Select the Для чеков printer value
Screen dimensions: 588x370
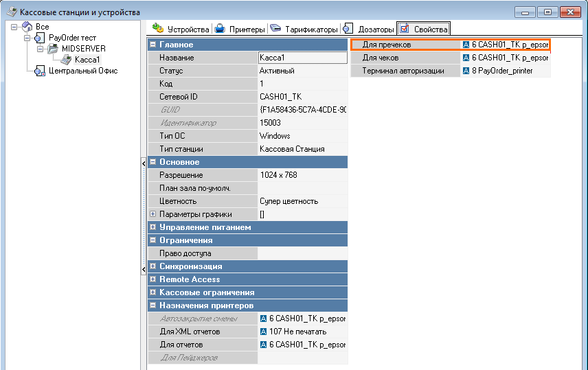click(506, 58)
